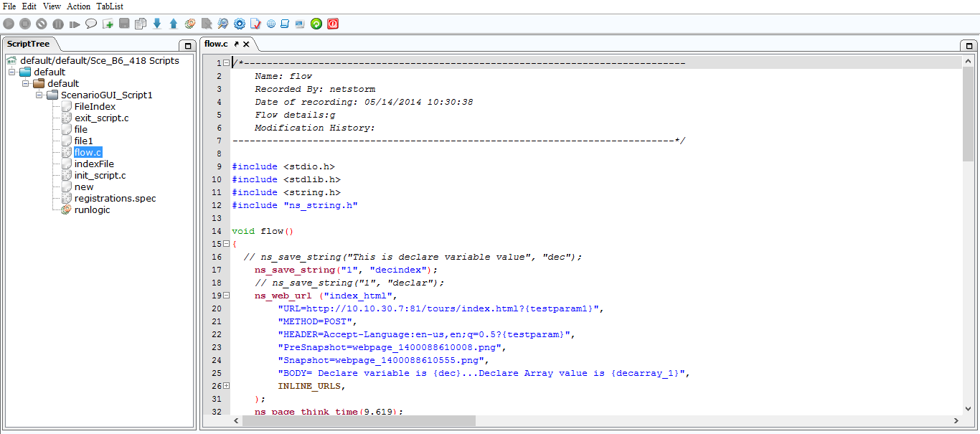Click the gray pause toolbar icon
The width and height of the screenshot is (980, 434).
point(58,24)
